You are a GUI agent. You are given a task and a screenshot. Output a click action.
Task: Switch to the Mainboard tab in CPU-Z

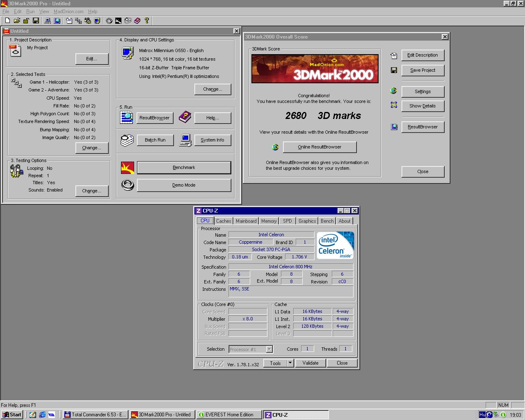pyautogui.click(x=246, y=221)
